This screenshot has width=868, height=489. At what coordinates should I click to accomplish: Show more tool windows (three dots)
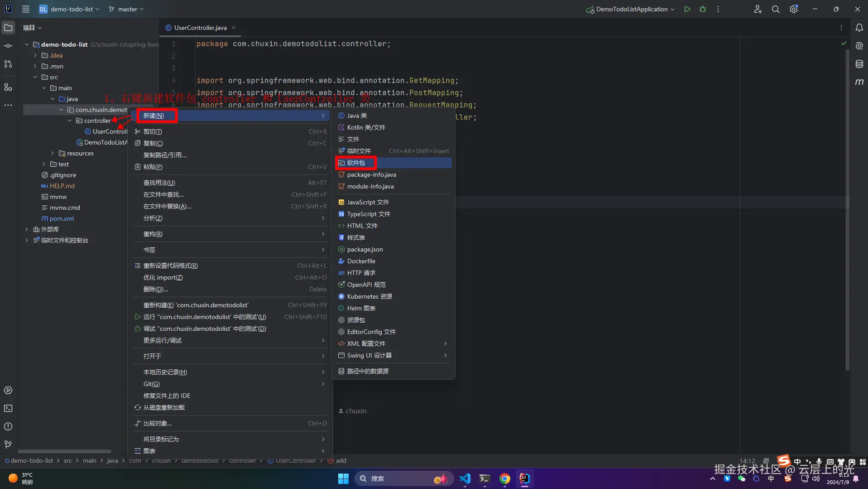(x=8, y=105)
